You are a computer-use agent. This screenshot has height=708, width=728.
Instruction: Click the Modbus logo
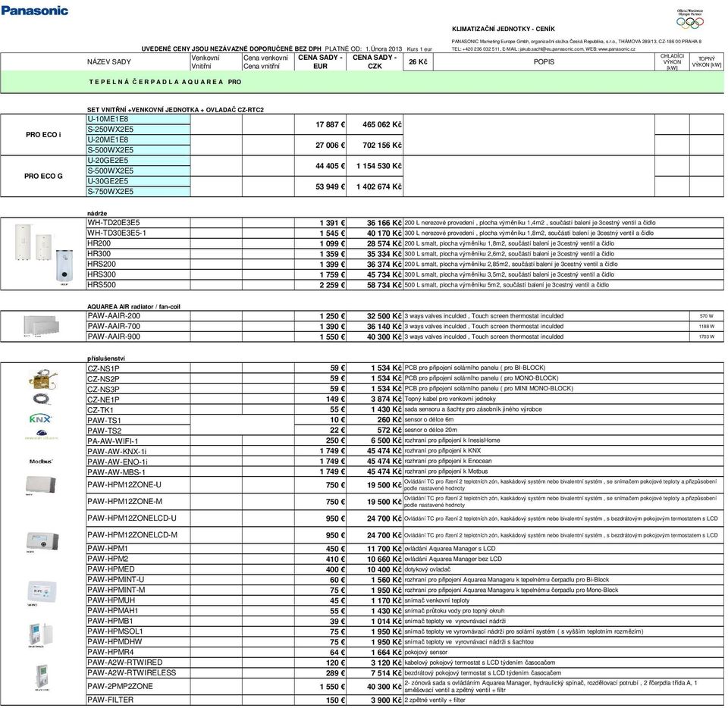(41, 461)
